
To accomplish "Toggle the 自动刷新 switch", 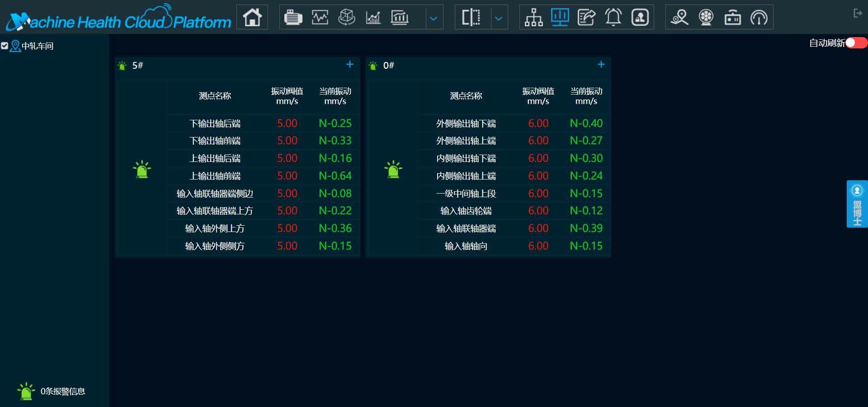I will (x=857, y=43).
